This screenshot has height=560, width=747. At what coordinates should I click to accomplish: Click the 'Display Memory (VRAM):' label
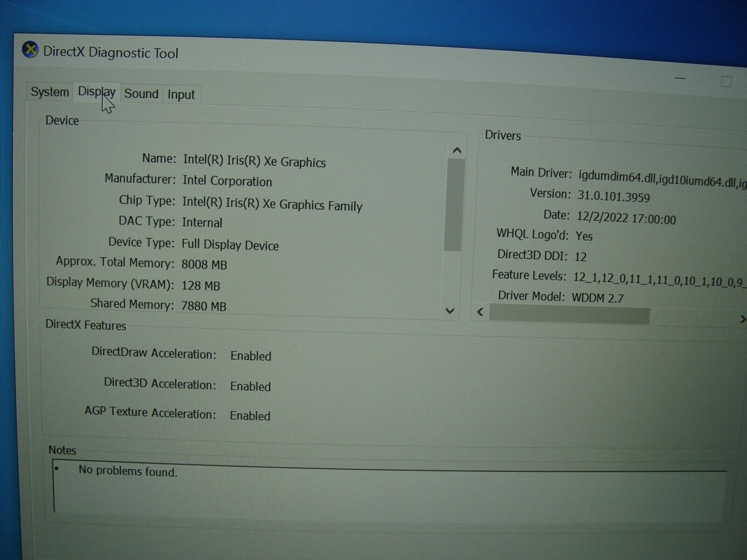click(110, 283)
